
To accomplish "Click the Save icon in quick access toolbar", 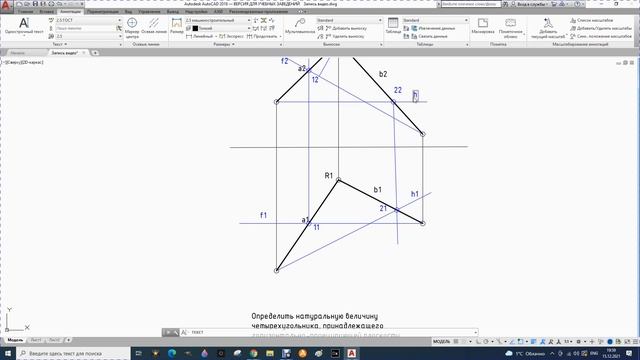I will [35, 4].
